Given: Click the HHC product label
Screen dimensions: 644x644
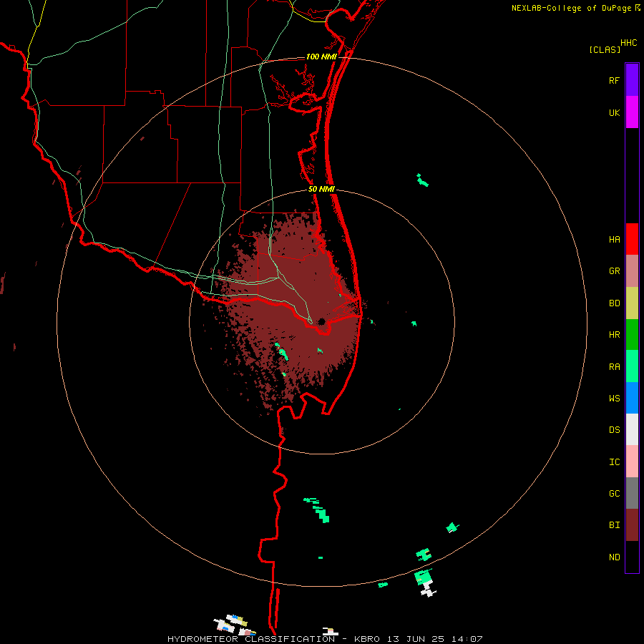Looking at the screenshot, I should (x=629, y=43).
